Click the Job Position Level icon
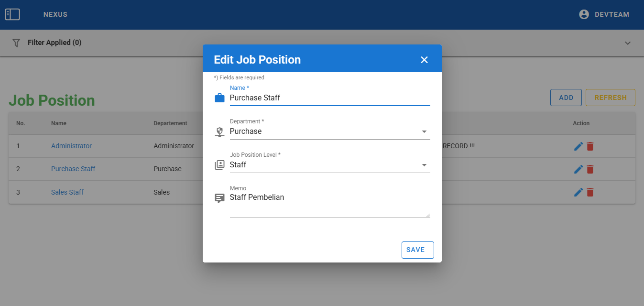 (x=219, y=165)
